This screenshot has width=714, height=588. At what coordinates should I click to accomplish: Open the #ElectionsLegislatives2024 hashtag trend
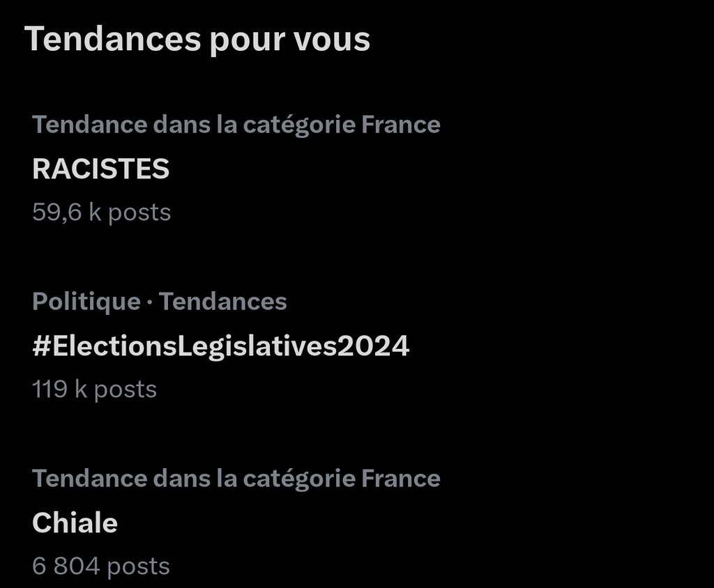point(220,346)
